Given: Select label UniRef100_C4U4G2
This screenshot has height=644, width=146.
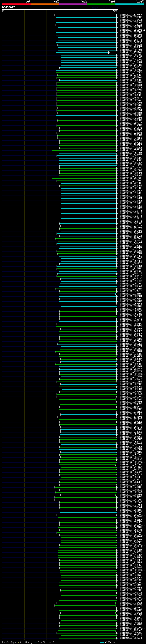Looking at the screenshot, I should 131,488.
